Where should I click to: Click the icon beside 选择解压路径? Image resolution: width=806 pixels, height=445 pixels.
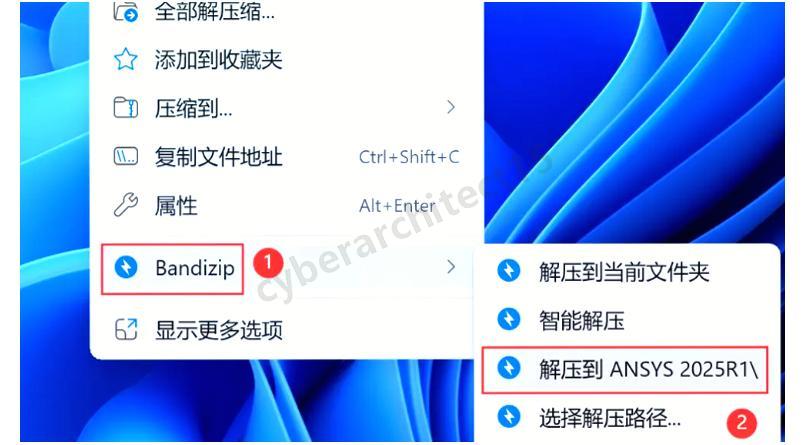[x=509, y=417]
